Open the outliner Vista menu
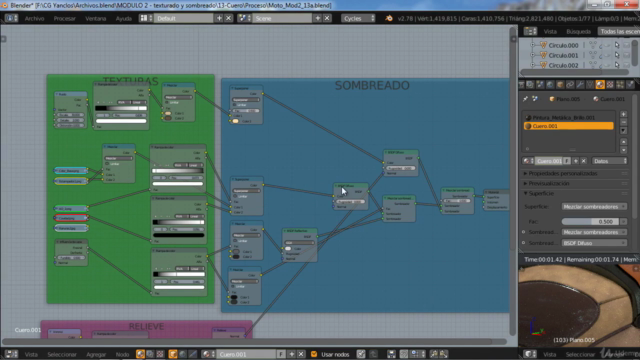This screenshot has height=360, width=640. (550, 31)
